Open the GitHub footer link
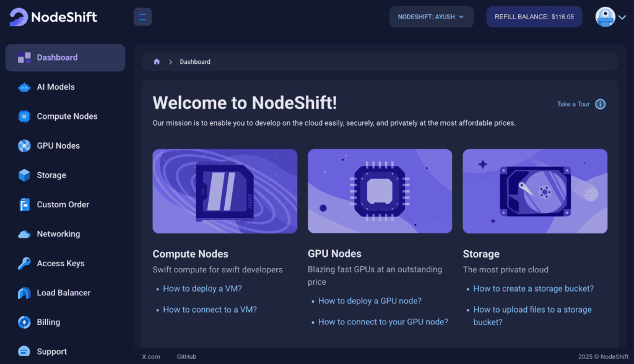634x364 pixels. (x=186, y=357)
